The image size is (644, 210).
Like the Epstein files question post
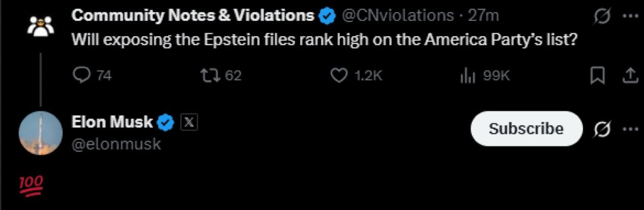(339, 75)
